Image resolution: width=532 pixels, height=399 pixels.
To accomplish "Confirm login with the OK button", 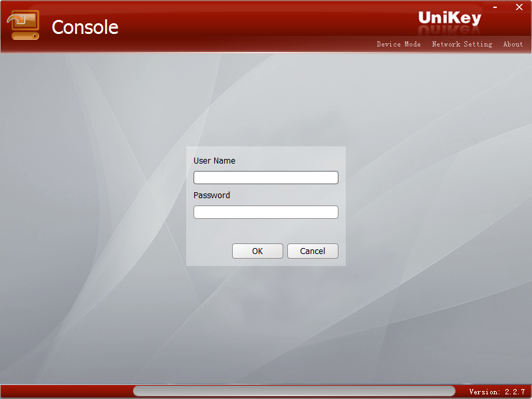I will 257,251.
